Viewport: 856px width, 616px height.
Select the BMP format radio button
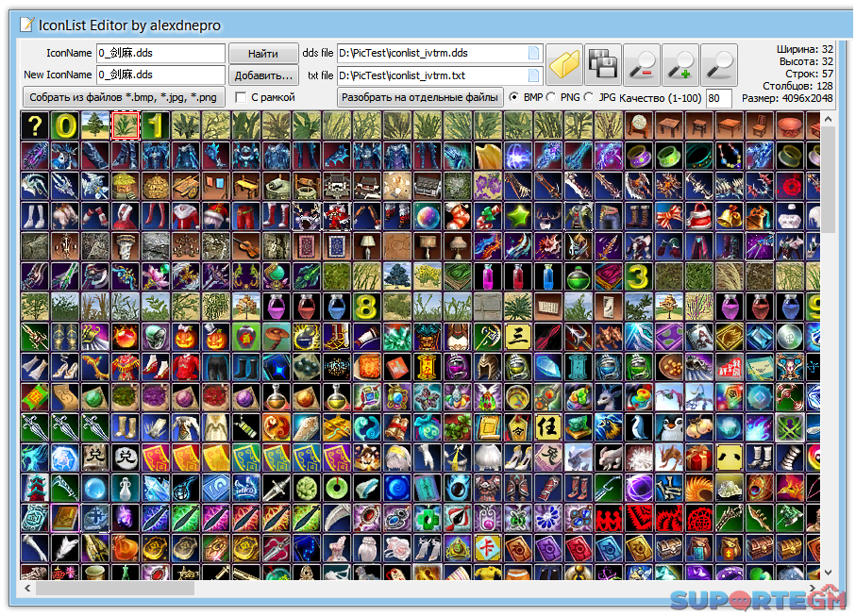point(513,96)
